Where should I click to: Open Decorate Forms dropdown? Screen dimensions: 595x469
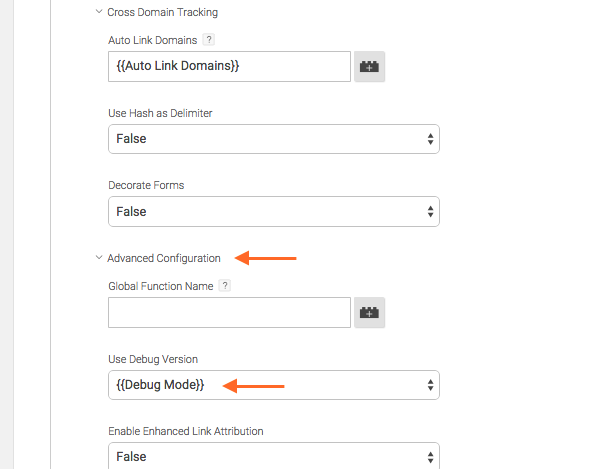(x=274, y=211)
